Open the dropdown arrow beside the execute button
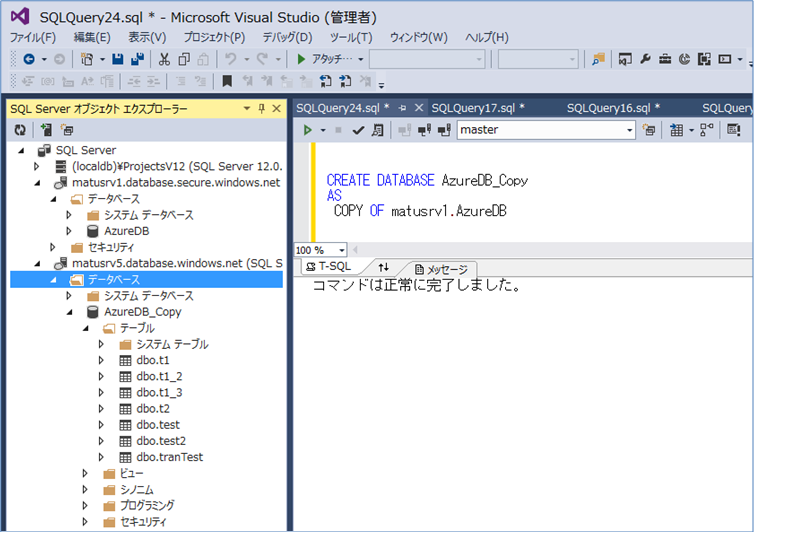 coord(322,131)
